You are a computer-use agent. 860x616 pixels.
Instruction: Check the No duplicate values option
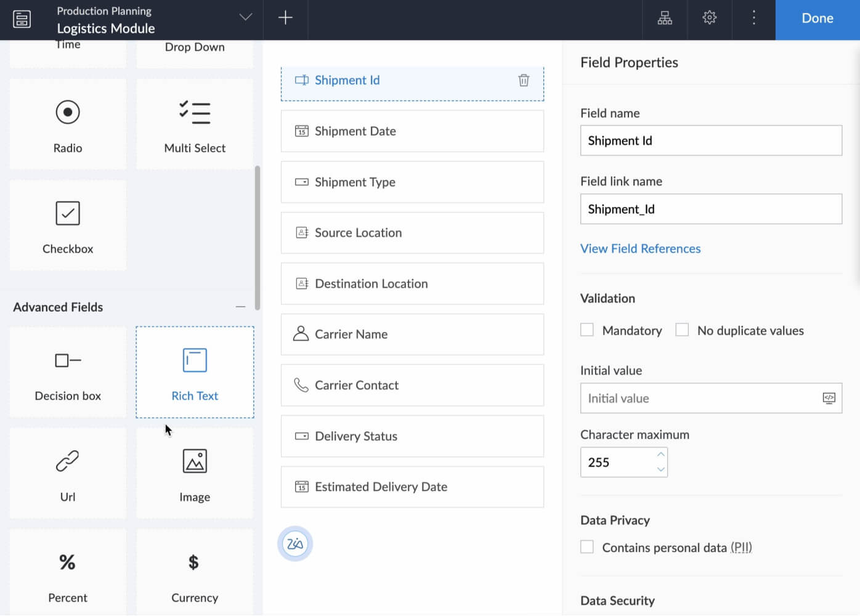(x=682, y=330)
